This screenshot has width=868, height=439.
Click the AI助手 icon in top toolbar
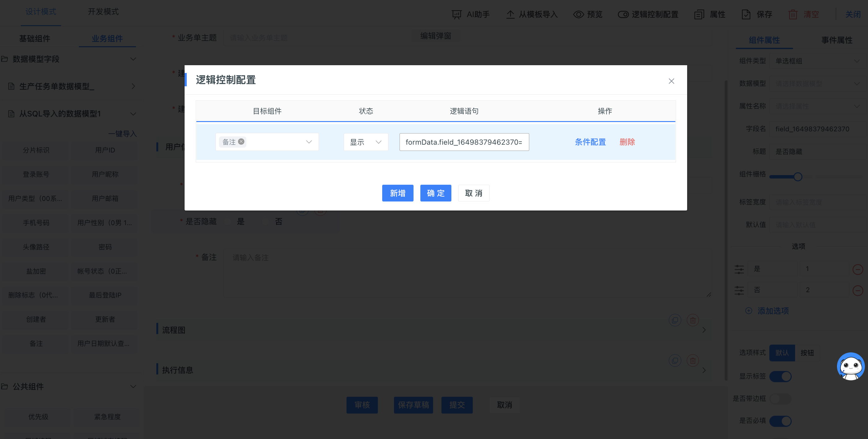tap(456, 15)
